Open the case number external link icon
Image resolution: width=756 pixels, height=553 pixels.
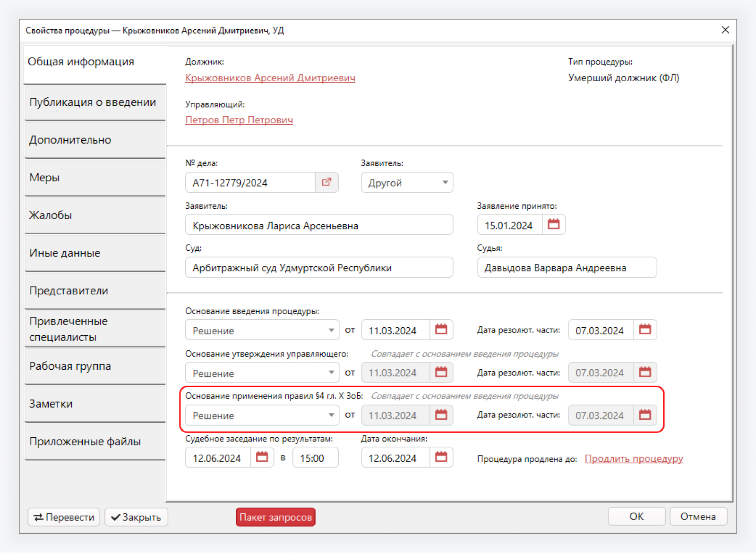click(x=326, y=182)
